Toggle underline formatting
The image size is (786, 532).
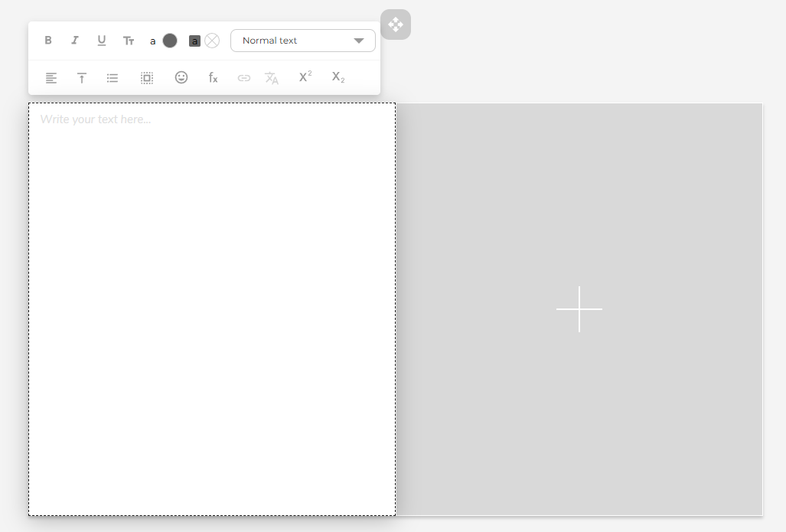101,41
